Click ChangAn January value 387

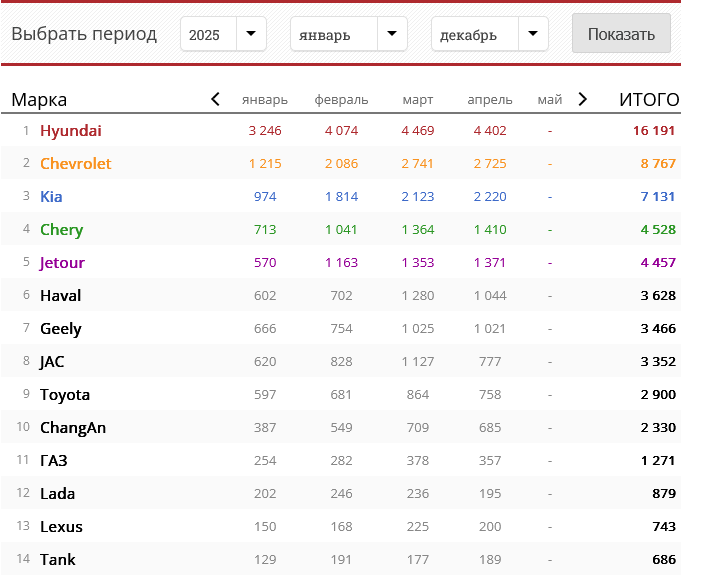point(265,428)
